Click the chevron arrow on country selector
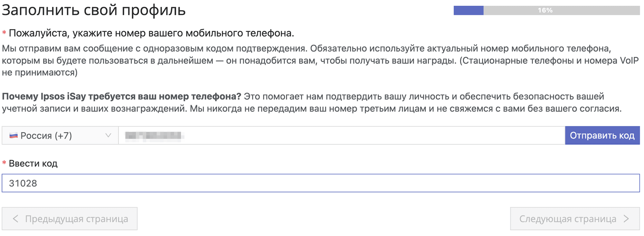 click(x=108, y=135)
